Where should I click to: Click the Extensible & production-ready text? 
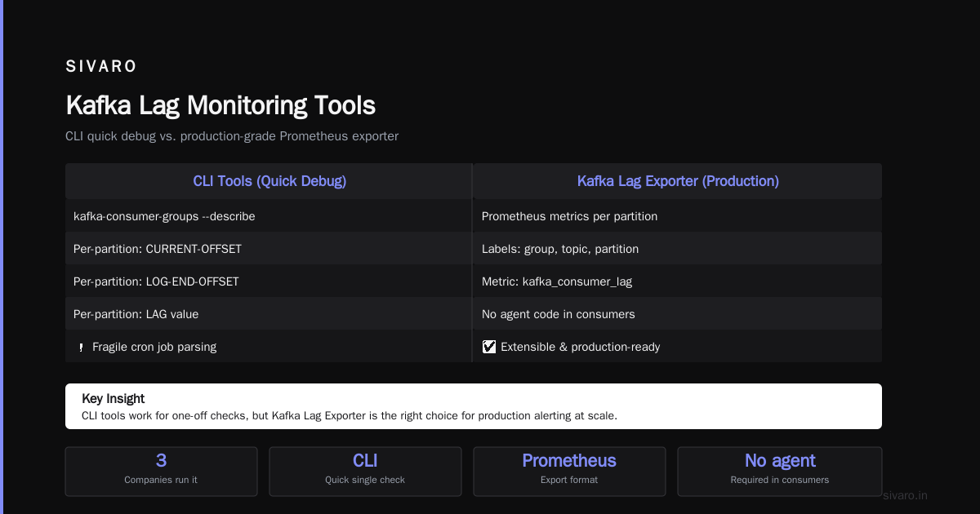[x=580, y=347]
